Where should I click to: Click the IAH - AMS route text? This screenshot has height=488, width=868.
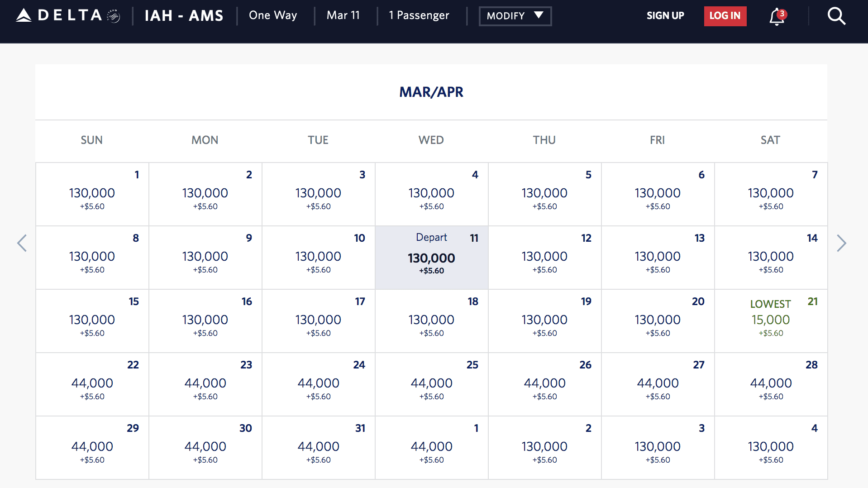[x=184, y=16]
